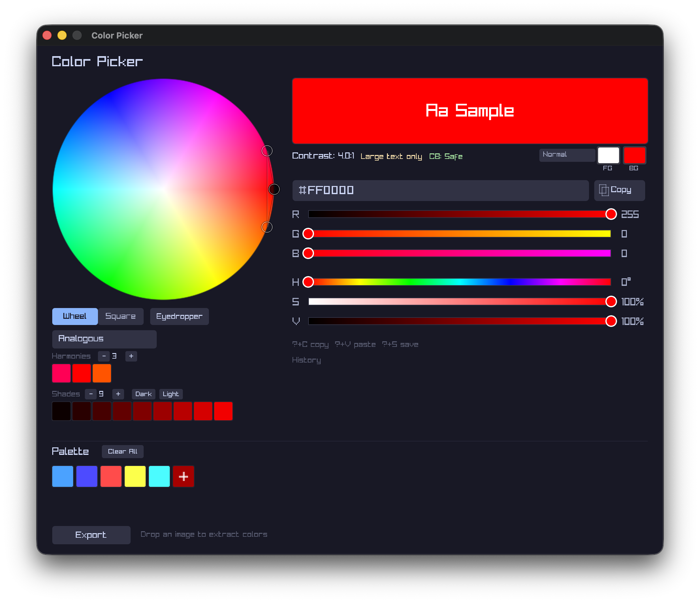
Task: Pick the pink harmony swatch
Action: coord(61,373)
